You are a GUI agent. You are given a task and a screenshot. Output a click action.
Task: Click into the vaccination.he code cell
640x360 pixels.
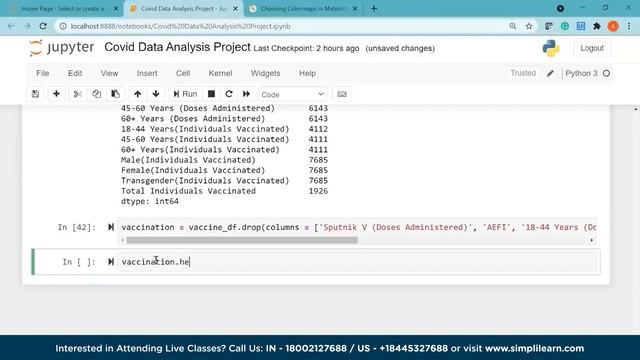coord(358,262)
